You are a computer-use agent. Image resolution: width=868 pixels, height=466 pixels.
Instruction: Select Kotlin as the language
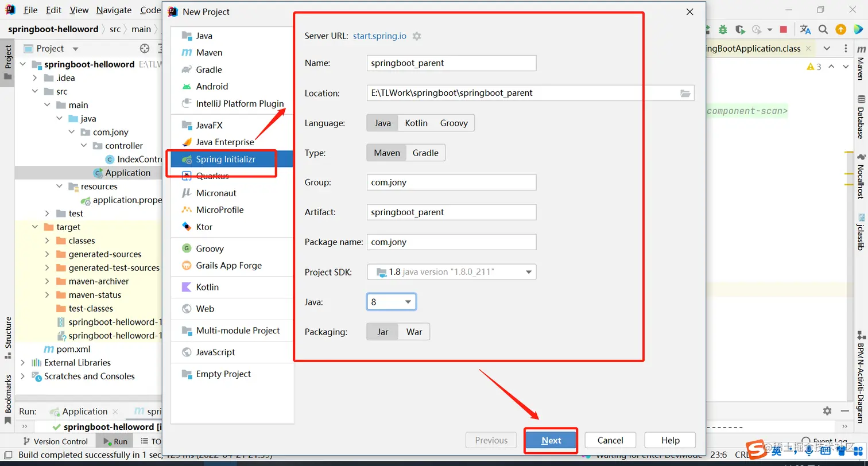[416, 123]
